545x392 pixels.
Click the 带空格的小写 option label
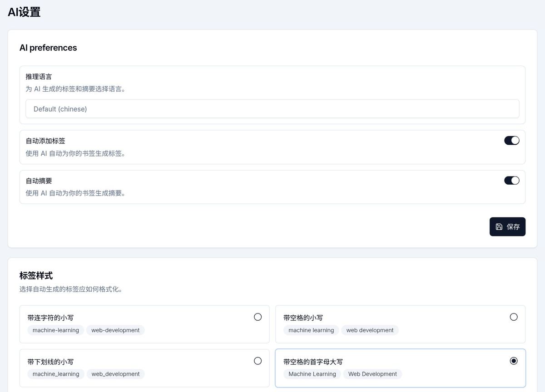[303, 318]
